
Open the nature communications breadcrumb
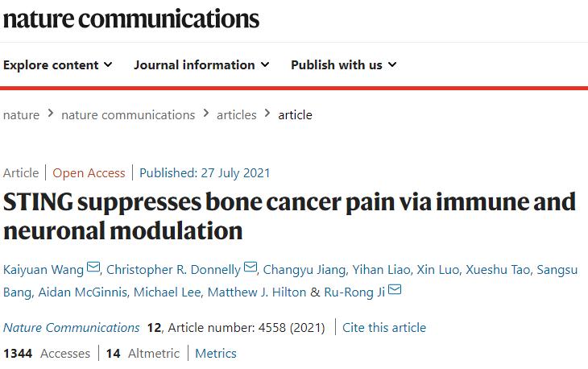[128, 114]
